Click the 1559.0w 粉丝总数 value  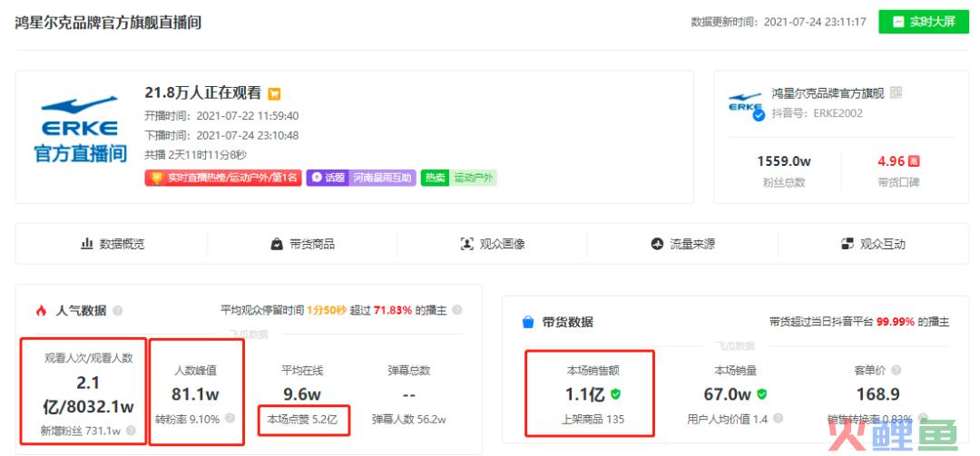pos(784,161)
